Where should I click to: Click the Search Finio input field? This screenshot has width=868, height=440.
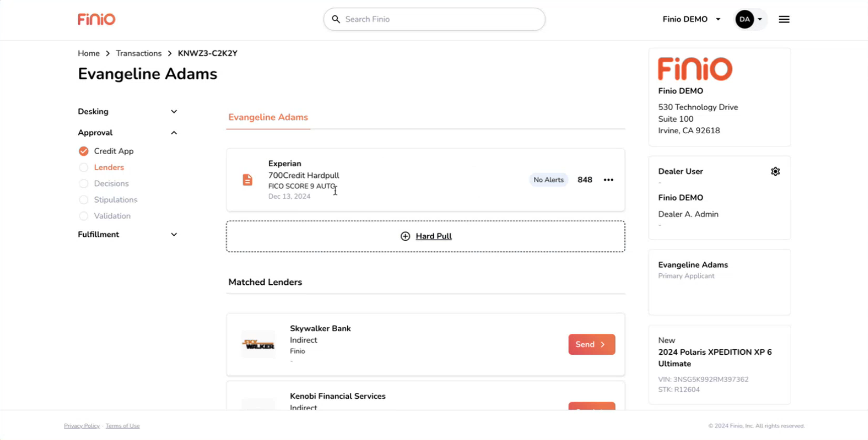pyautogui.click(x=435, y=19)
